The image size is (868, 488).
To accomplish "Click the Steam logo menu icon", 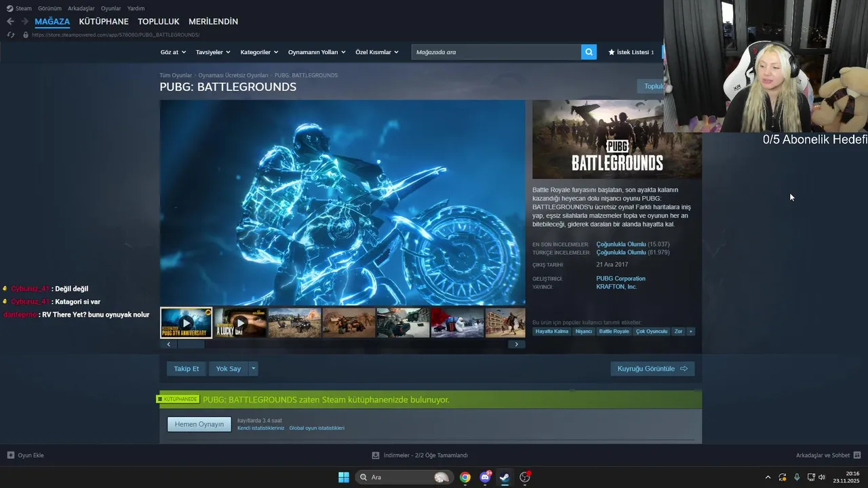I will point(9,9).
